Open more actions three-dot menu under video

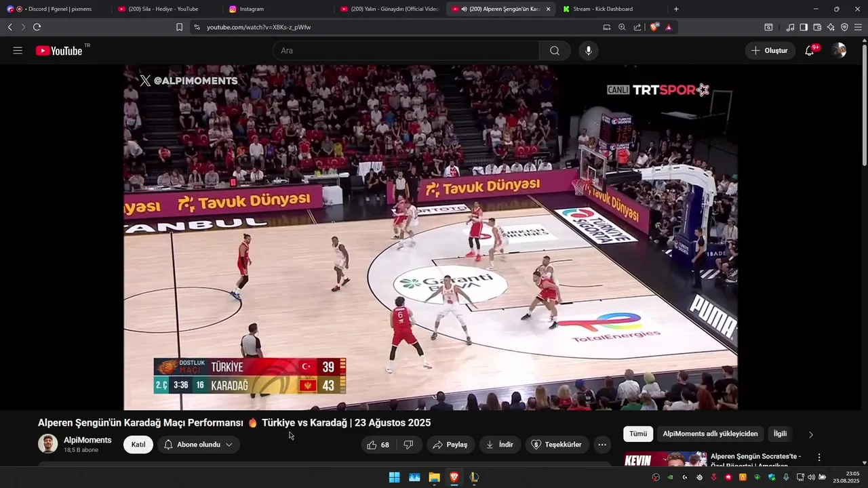tap(601, 445)
